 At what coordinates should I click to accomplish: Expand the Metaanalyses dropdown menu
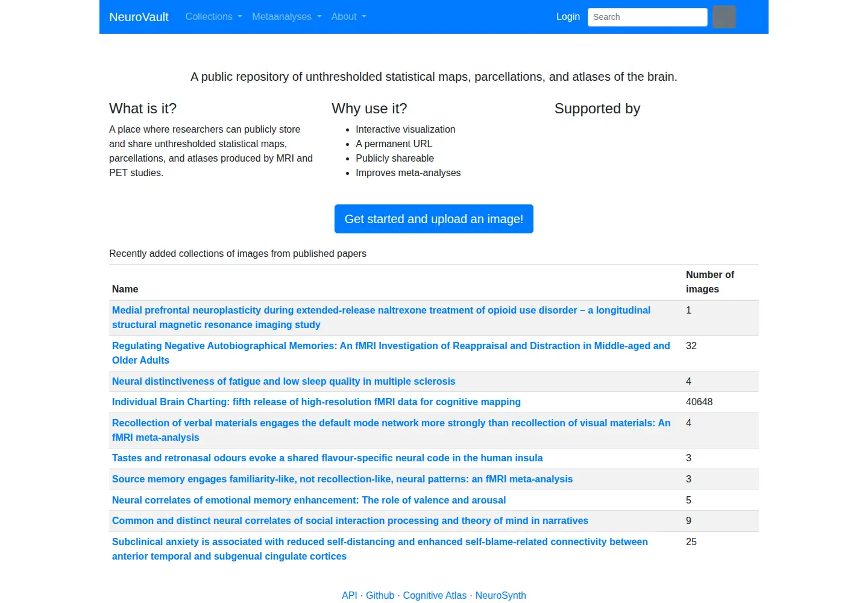tap(287, 17)
